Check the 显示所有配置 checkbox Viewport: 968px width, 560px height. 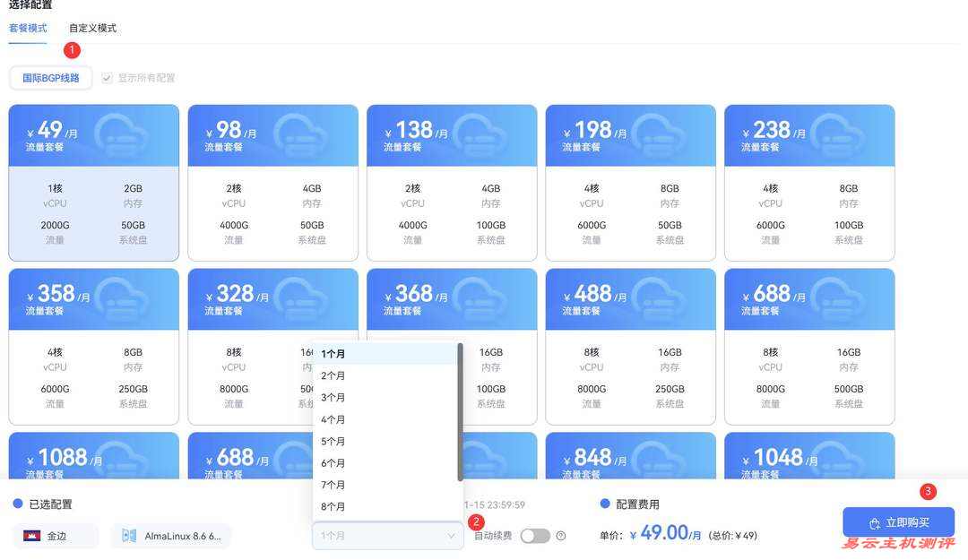pyautogui.click(x=108, y=78)
